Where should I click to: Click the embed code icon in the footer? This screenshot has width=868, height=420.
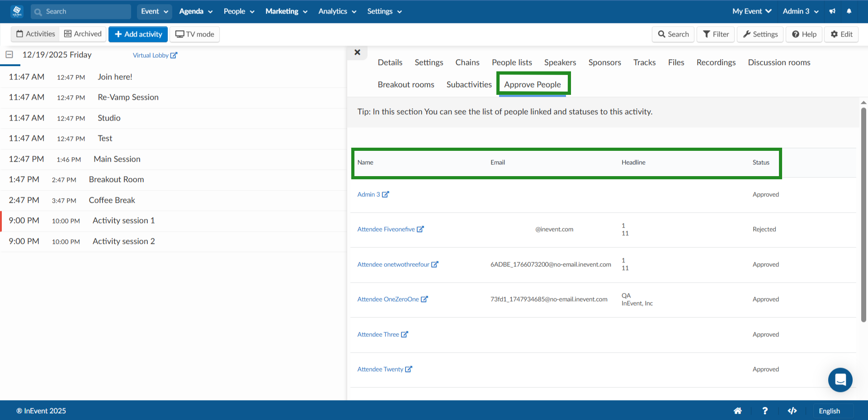[x=792, y=411]
